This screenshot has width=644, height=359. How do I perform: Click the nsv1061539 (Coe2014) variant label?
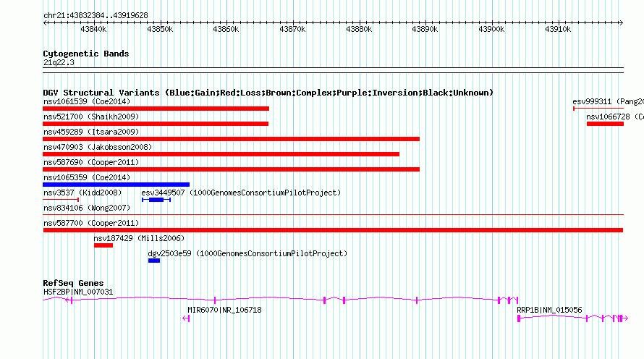pos(87,101)
